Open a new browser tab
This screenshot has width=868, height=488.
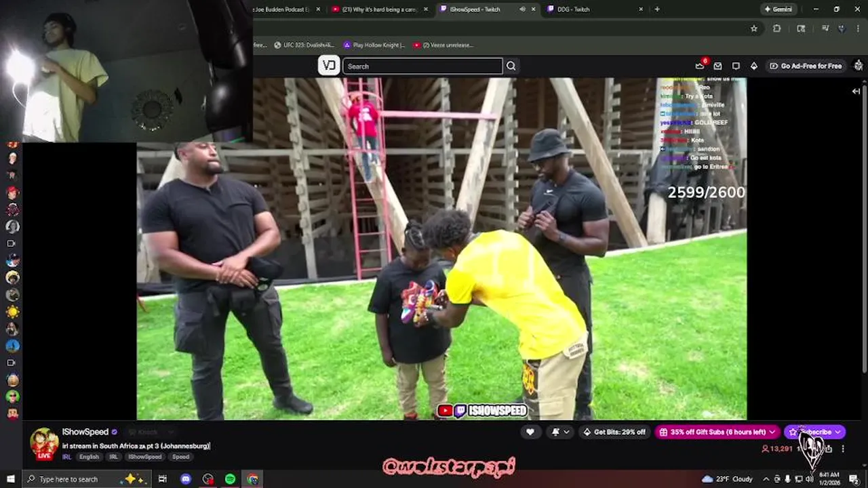point(657,9)
